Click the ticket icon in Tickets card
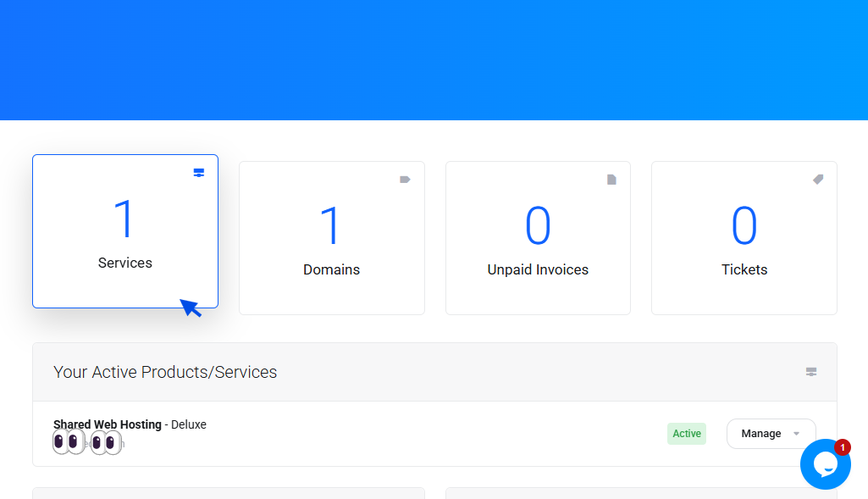This screenshot has width=868, height=499. [818, 180]
